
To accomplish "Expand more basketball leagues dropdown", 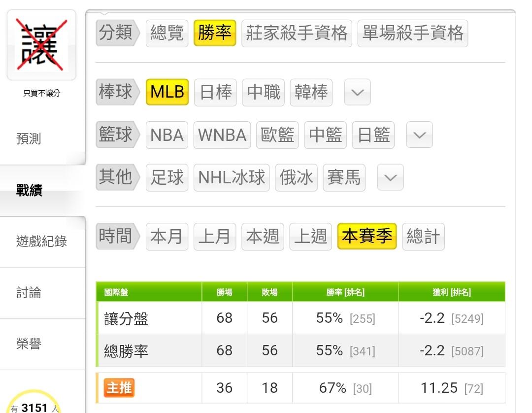I will tap(419, 135).
